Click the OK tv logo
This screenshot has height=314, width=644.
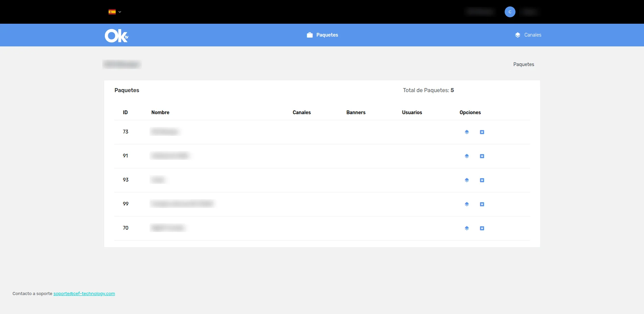(x=116, y=36)
